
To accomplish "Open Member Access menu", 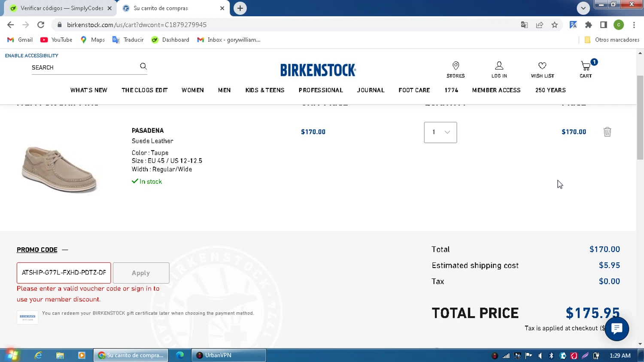I will 496,90.
